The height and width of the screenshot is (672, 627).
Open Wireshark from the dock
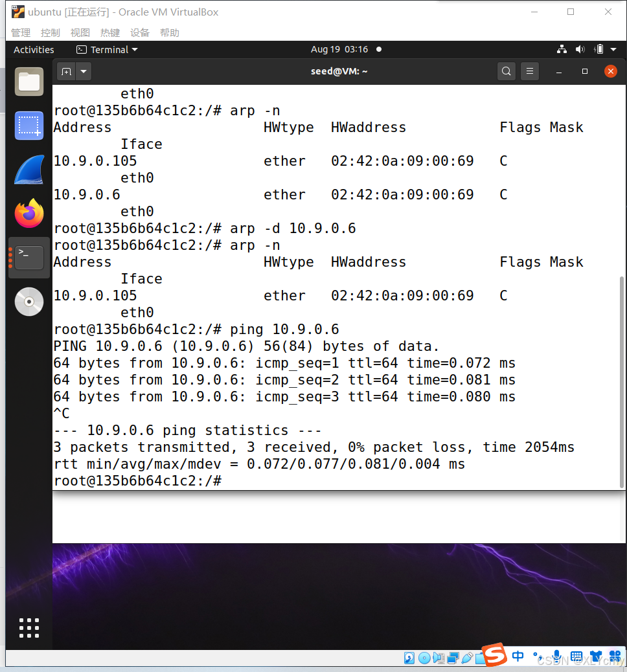tap(29, 170)
